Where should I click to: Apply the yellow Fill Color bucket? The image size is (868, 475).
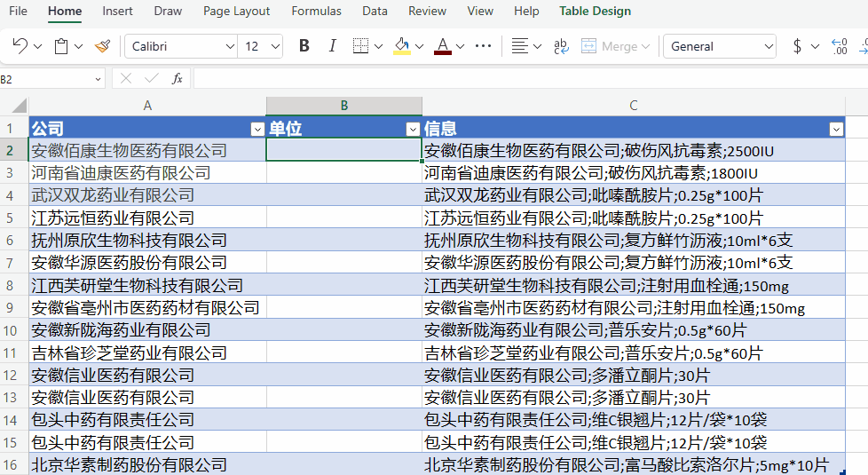(x=402, y=46)
